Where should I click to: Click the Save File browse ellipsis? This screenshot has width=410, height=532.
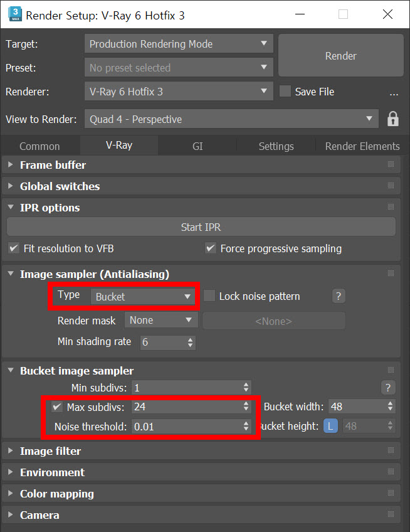(394, 94)
